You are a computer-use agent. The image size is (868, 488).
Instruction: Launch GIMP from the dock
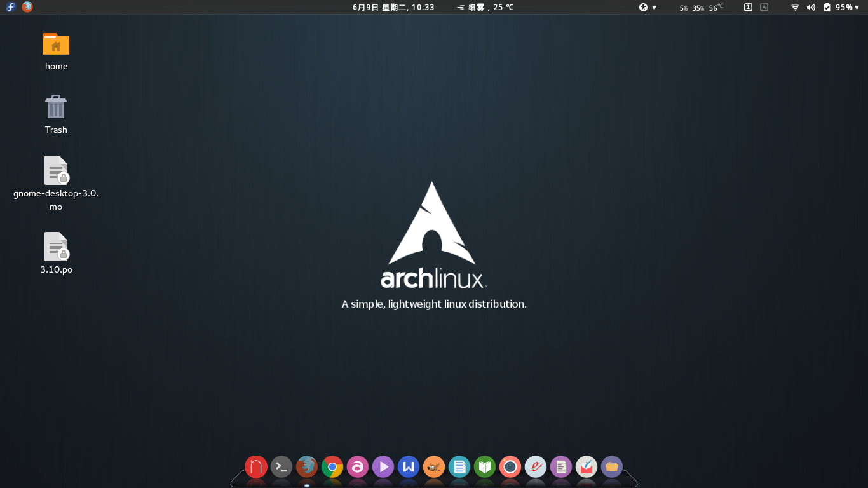[x=434, y=467]
